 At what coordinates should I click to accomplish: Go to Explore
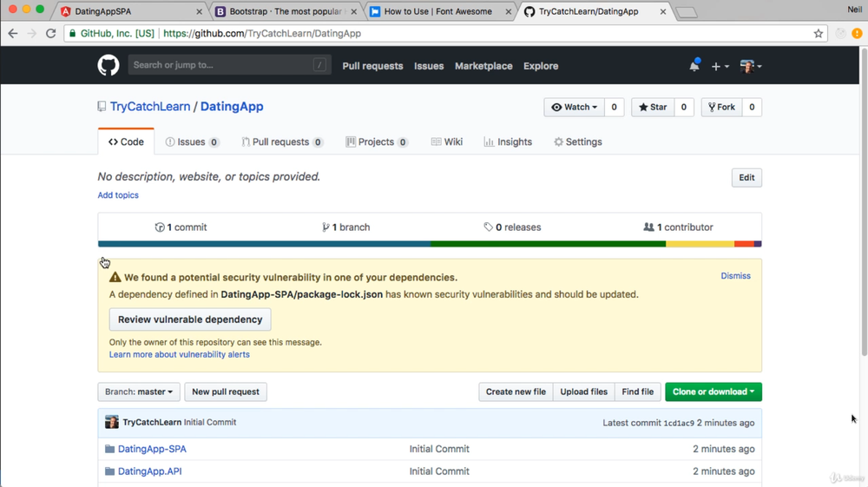541,66
